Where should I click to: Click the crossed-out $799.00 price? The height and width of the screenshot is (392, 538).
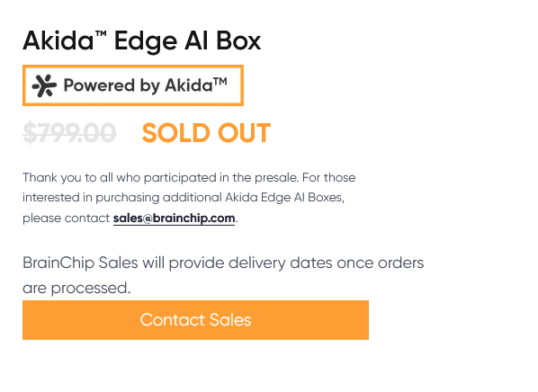tap(69, 133)
